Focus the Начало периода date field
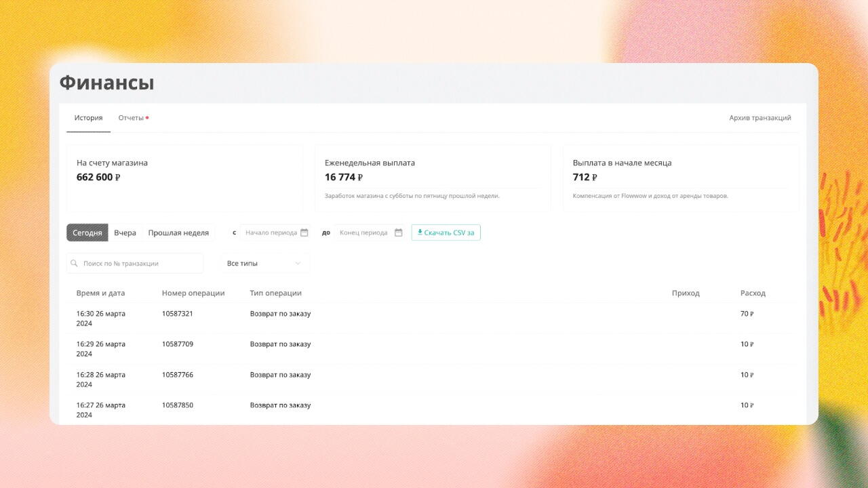This screenshot has height=488, width=868. tap(271, 232)
